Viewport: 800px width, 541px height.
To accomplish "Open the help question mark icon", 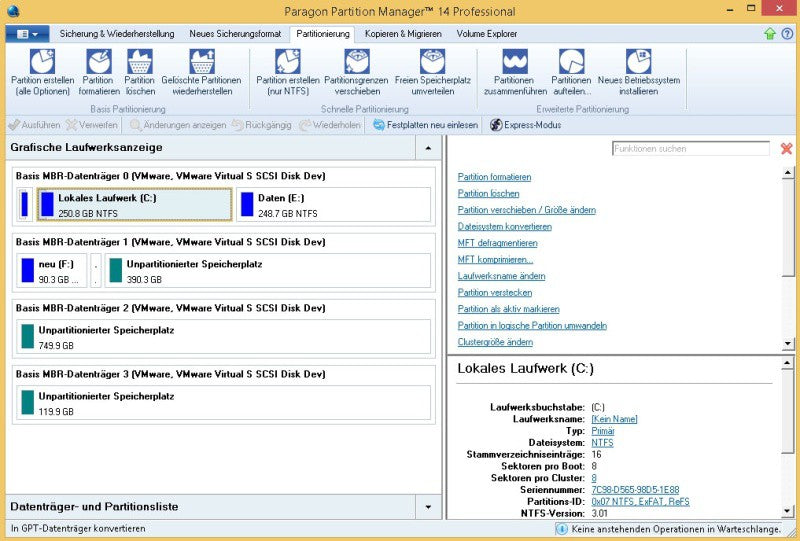I will [787, 34].
